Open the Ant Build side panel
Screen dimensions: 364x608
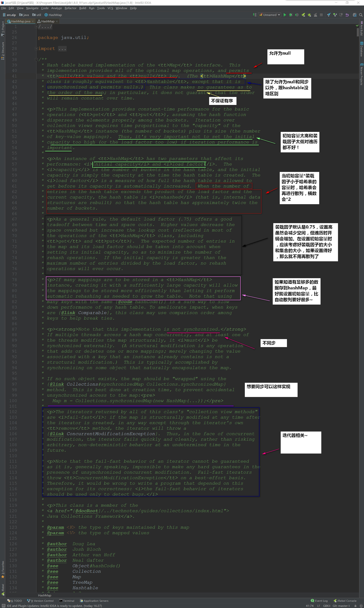tap(361, 28)
